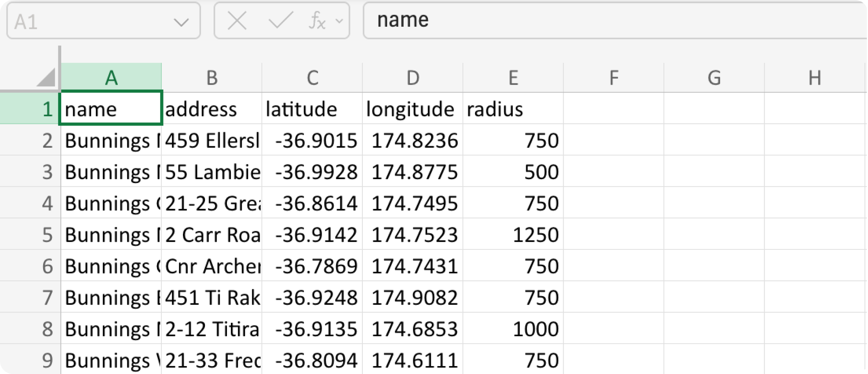Click longitude value 174.7431
868x374 pixels.
click(x=413, y=266)
